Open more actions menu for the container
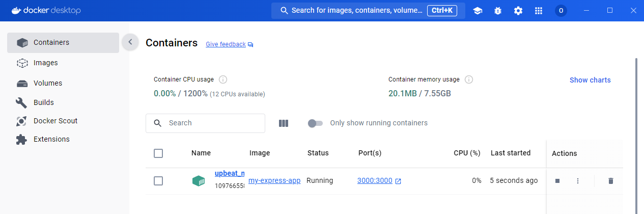644x214 pixels. [x=578, y=180]
